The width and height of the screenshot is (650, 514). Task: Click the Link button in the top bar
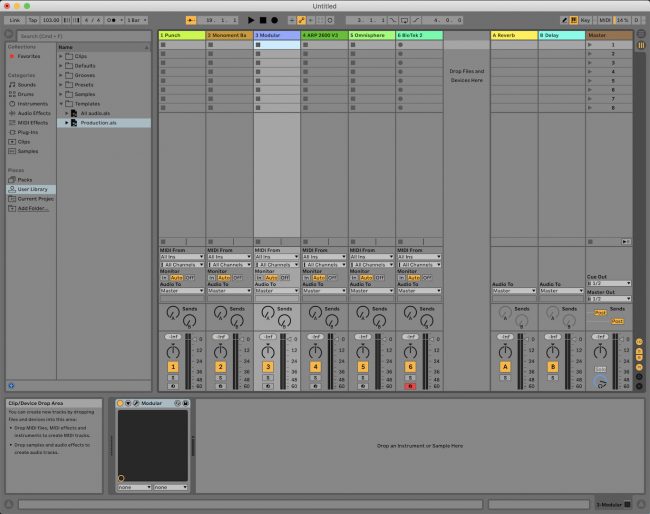(15, 20)
